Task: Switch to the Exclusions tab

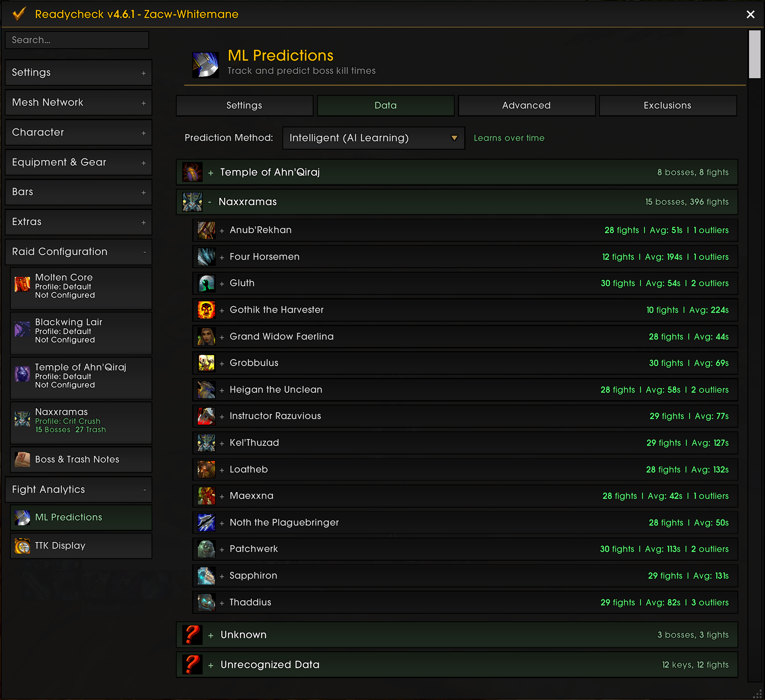Action: 668,105
